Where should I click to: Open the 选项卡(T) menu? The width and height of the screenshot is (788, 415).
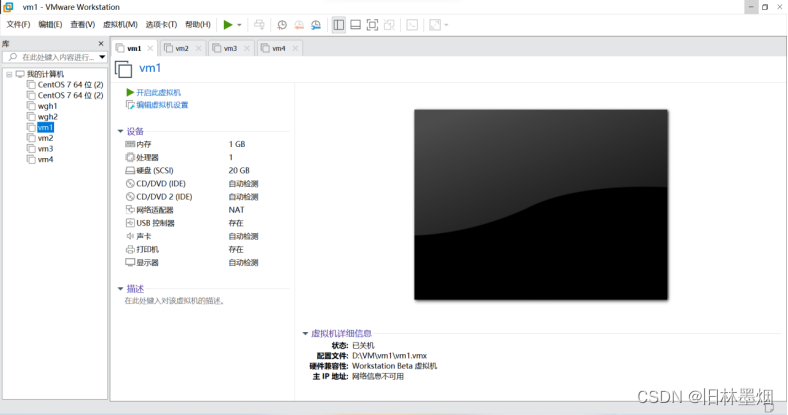click(x=161, y=25)
